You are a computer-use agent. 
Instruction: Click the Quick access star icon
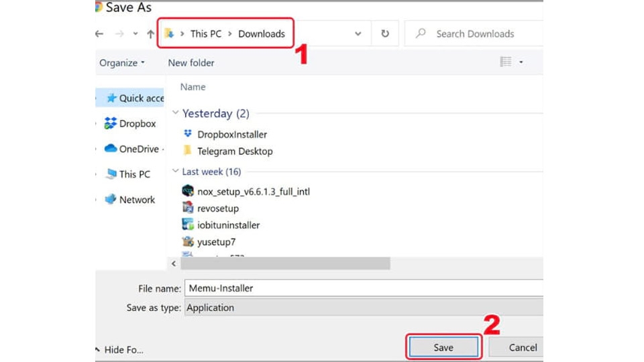click(111, 98)
